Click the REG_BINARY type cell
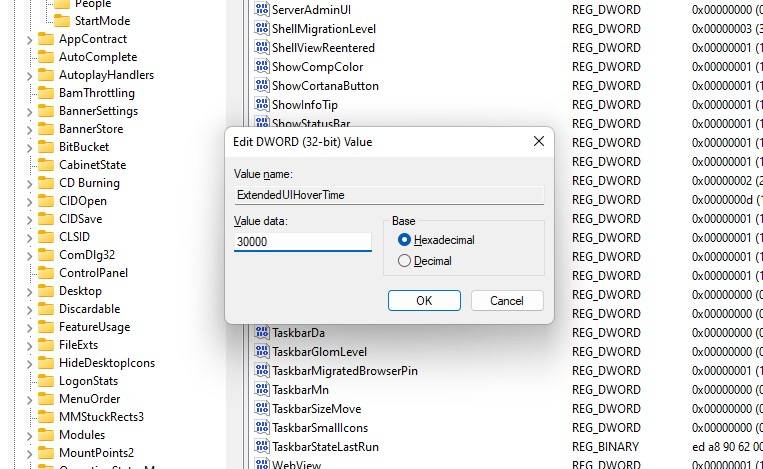The height and width of the screenshot is (469, 763). tap(605, 447)
